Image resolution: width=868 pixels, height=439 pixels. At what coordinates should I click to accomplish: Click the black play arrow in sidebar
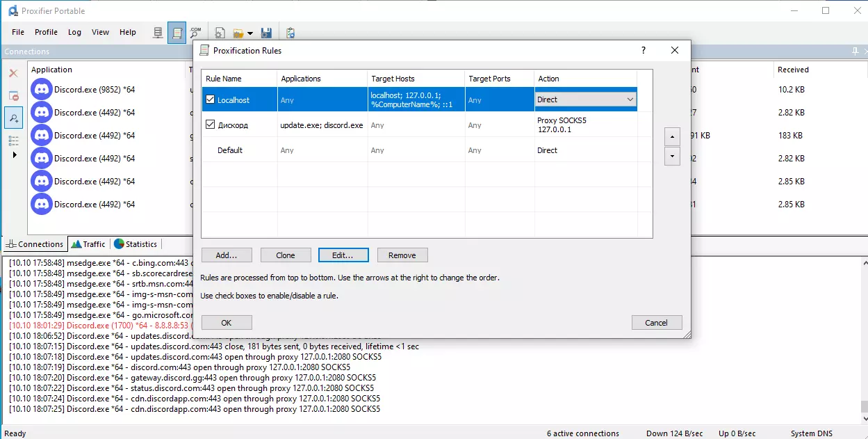[14, 154]
